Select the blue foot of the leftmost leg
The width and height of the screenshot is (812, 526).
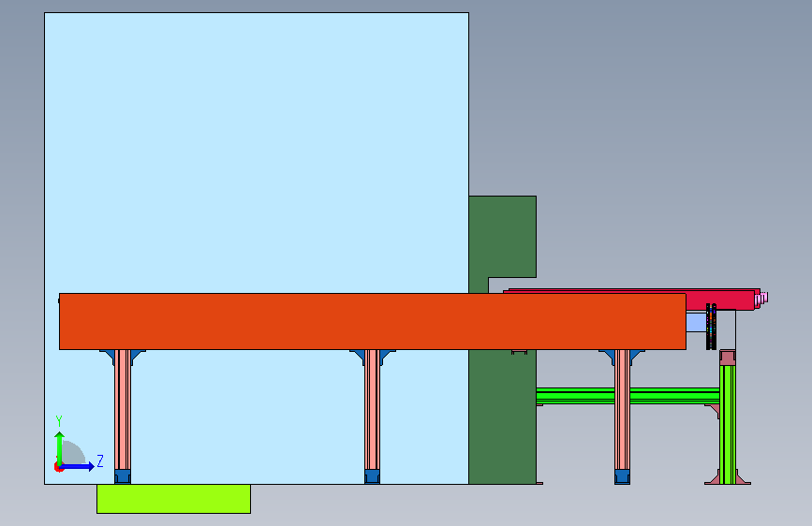click(123, 476)
